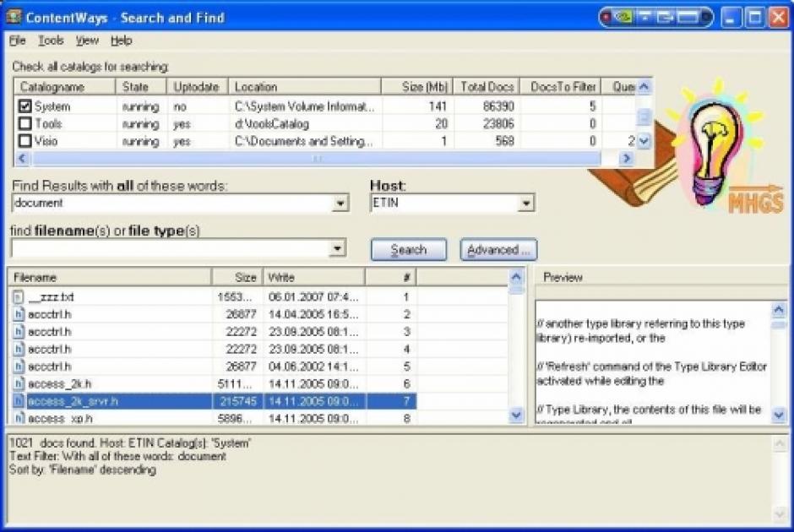Enable the Tools catalog checkbox

(24, 123)
